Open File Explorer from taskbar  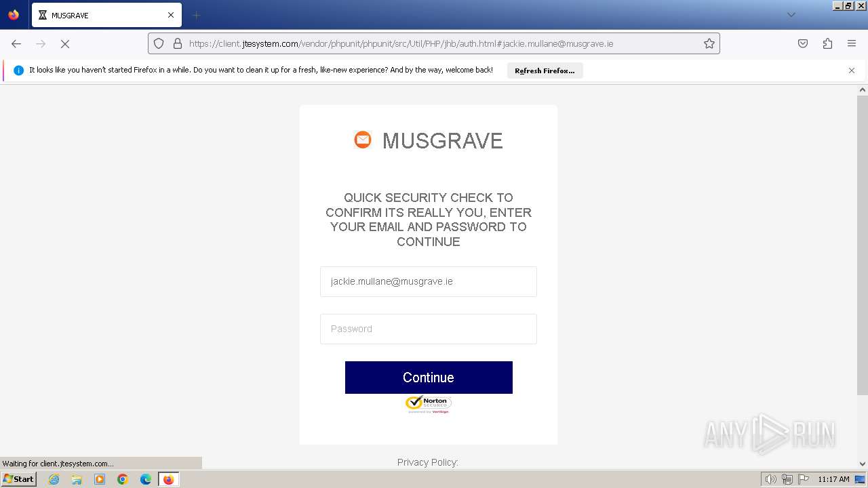[77, 479]
